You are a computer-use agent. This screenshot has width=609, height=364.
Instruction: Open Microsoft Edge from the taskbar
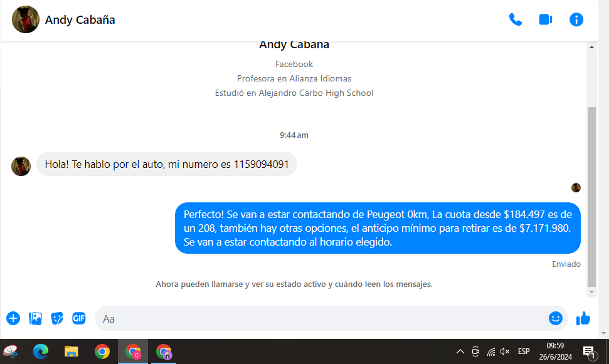point(40,352)
